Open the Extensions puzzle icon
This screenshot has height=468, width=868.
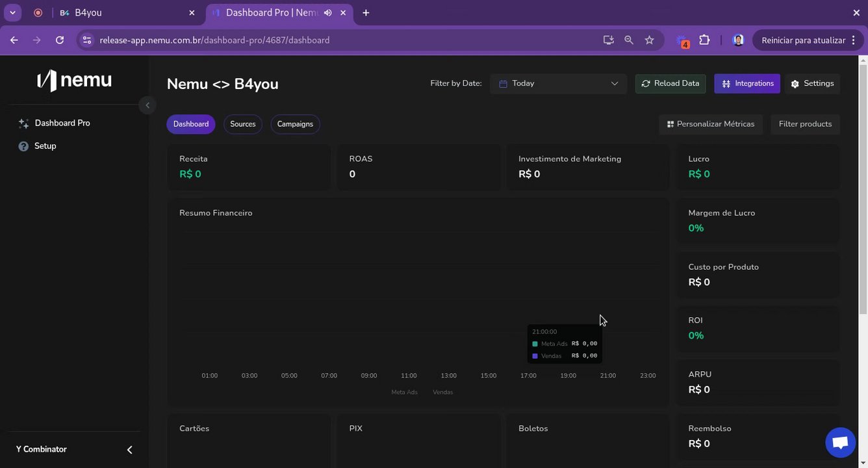coord(704,40)
